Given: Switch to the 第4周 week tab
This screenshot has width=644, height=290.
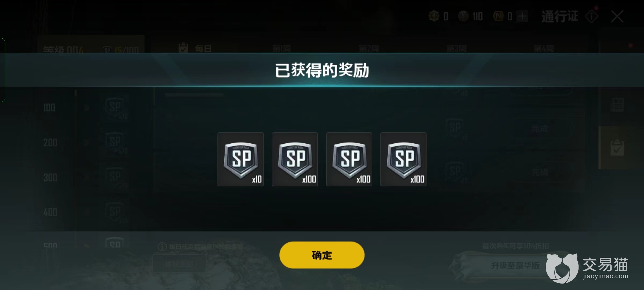Looking at the screenshot, I should [544, 49].
